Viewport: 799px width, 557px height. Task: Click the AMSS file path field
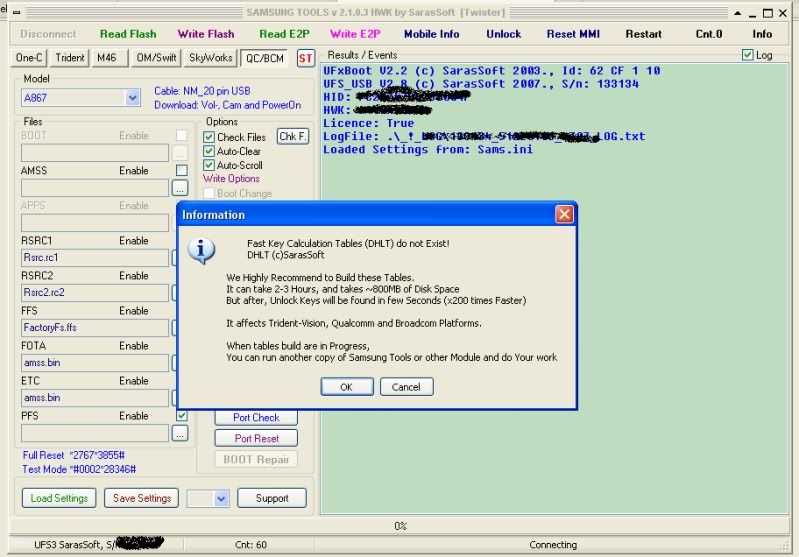[x=95, y=188]
